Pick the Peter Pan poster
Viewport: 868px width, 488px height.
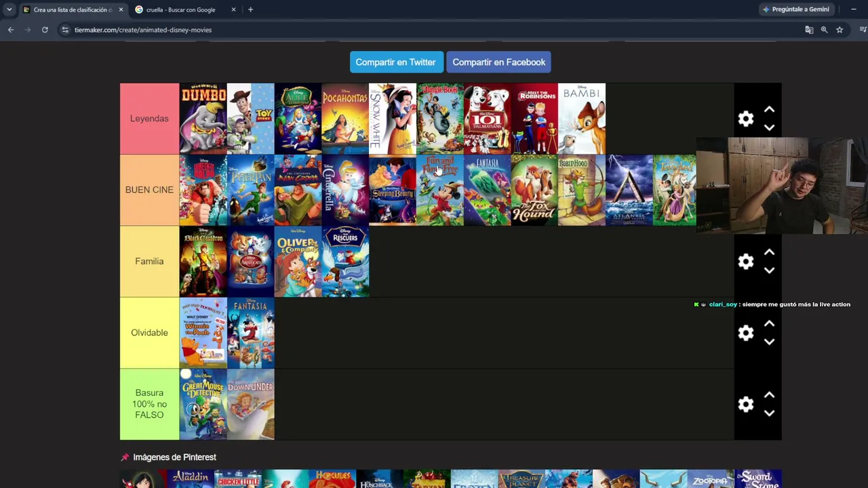[x=251, y=190]
